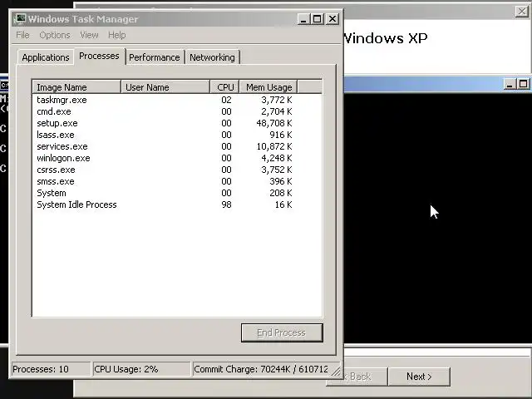
Task: Open the Options menu
Action: (x=55, y=35)
